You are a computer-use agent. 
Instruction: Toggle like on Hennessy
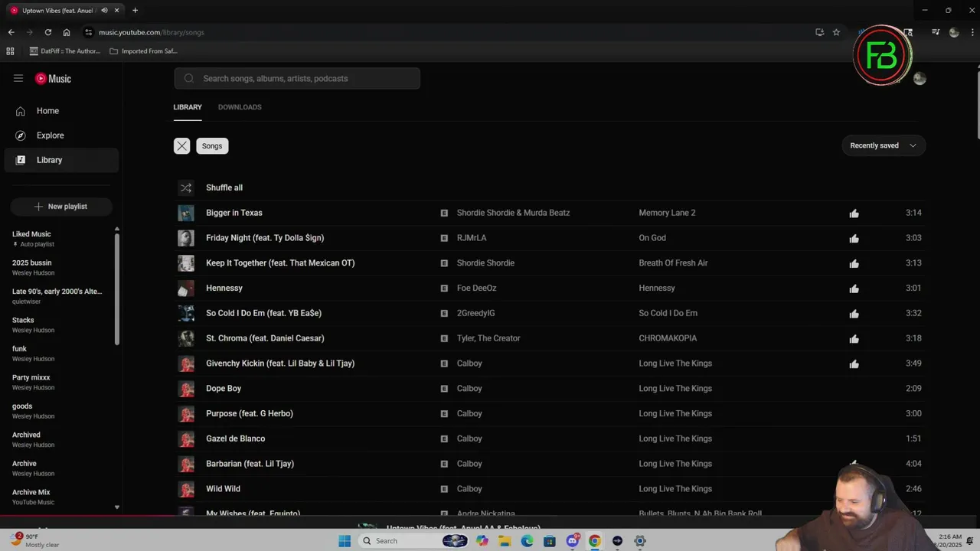point(854,289)
